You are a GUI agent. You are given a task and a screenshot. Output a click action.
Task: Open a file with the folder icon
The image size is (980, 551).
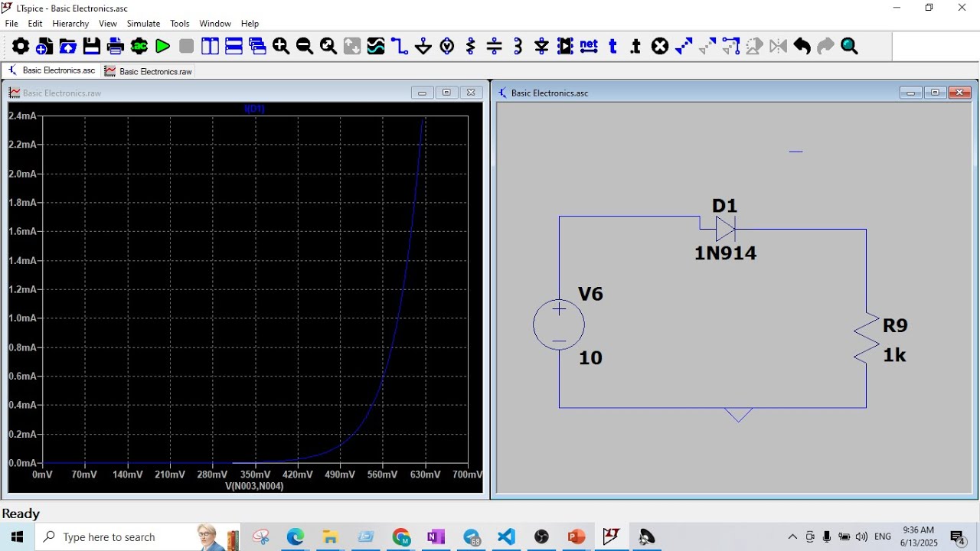click(x=68, y=47)
